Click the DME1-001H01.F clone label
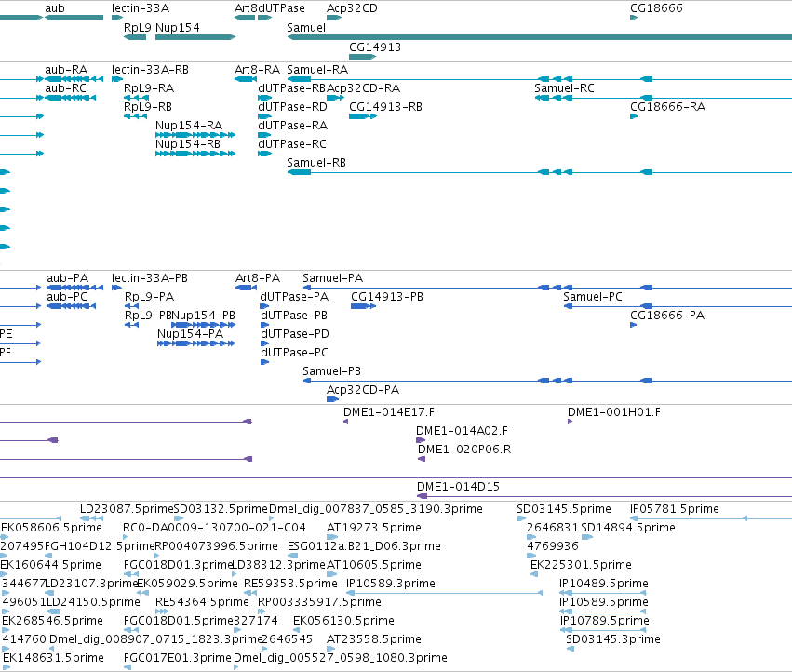The image size is (792, 672). pyautogui.click(x=613, y=412)
